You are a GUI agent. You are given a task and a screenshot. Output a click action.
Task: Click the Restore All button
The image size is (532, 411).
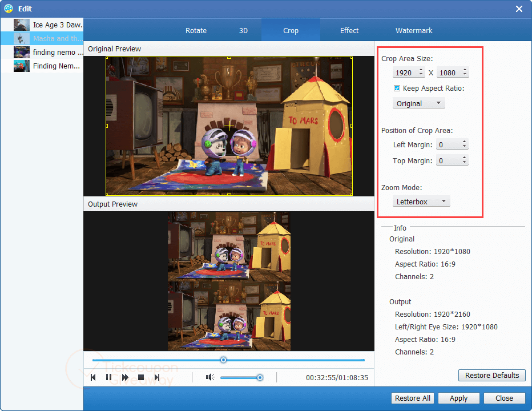pos(413,398)
